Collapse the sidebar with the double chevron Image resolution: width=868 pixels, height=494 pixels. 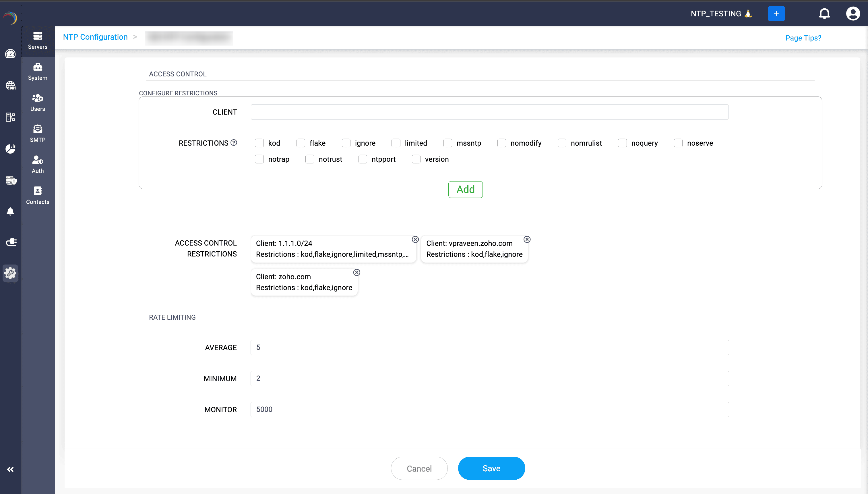coord(11,469)
